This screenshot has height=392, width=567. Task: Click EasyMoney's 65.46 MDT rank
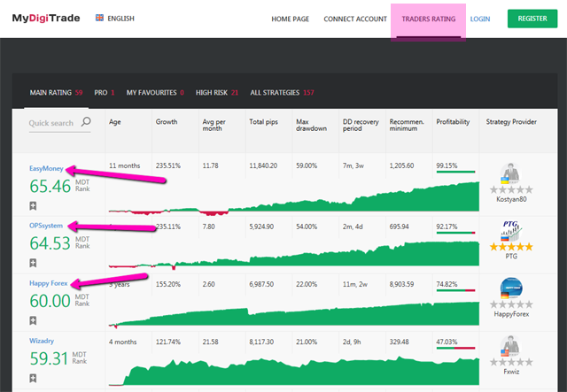pos(50,187)
